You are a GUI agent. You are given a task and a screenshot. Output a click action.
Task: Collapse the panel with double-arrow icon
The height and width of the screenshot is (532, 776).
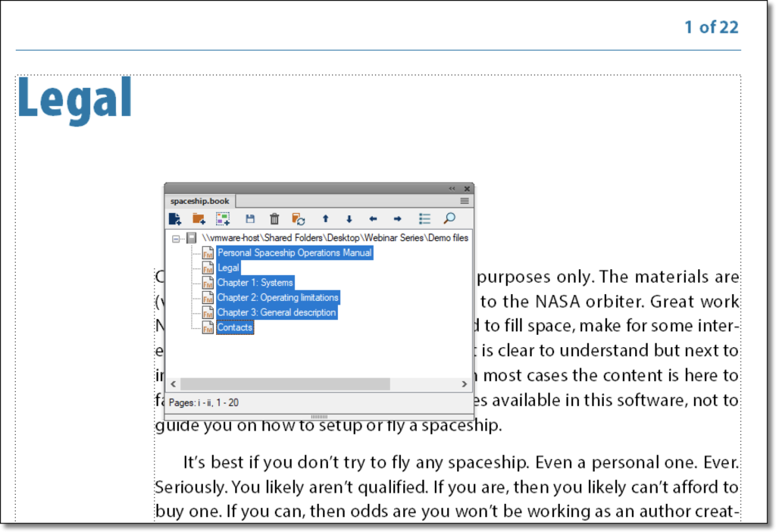(452, 189)
